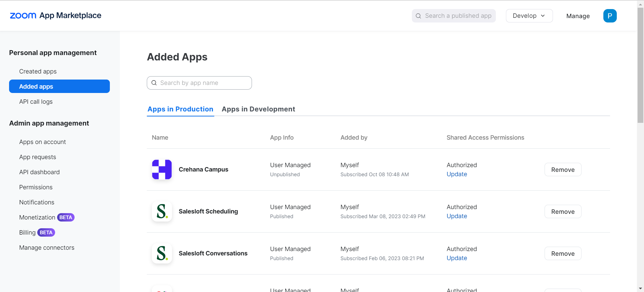Click the Salesloft Conversations app icon
This screenshot has height=292, width=644.
tap(162, 253)
